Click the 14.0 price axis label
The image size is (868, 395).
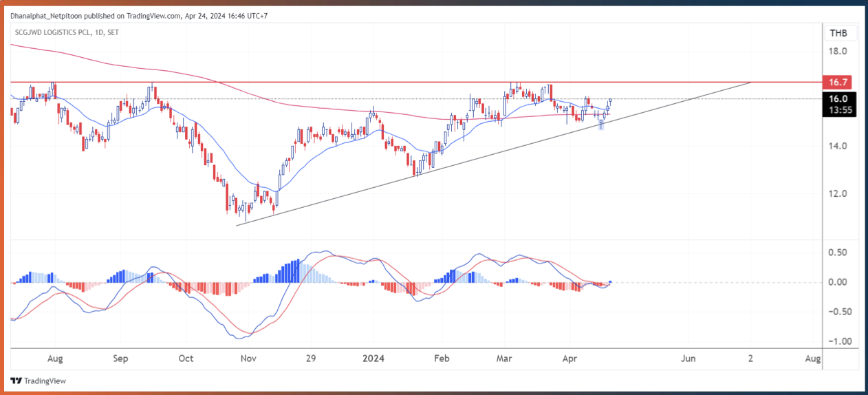[837, 146]
